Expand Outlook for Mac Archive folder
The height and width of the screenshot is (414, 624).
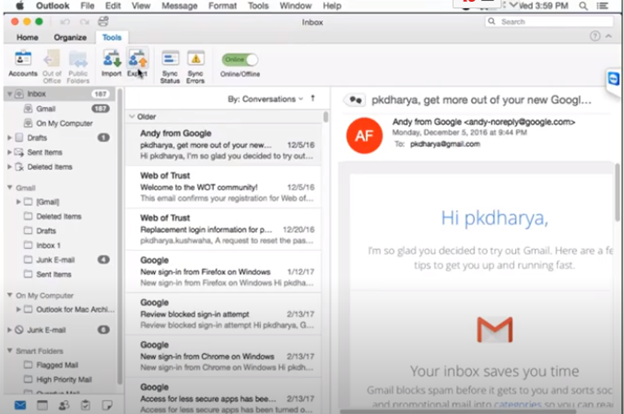[18, 309]
